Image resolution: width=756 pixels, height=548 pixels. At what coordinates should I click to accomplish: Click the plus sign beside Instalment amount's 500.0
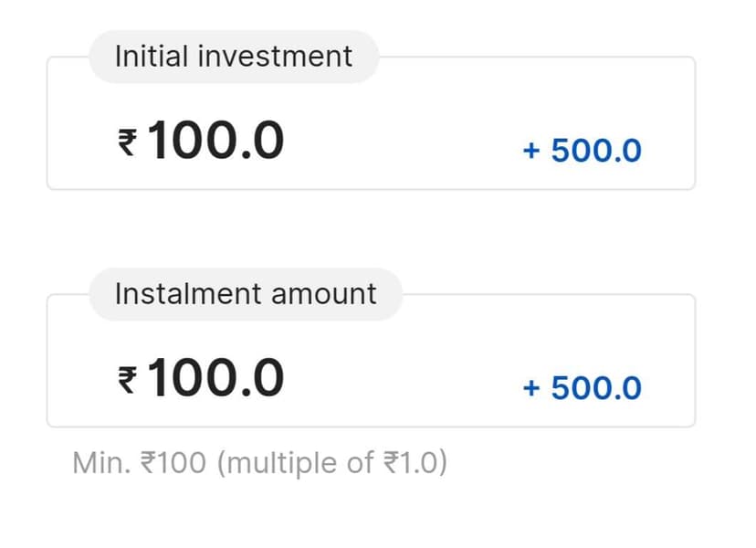531,388
